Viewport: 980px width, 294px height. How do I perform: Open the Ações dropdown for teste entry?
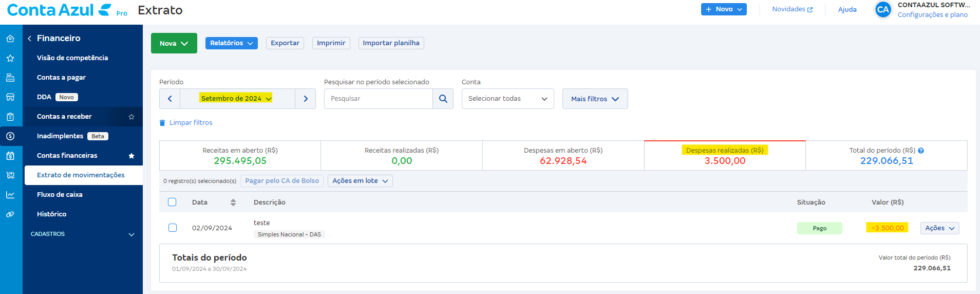click(x=939, y=228)
